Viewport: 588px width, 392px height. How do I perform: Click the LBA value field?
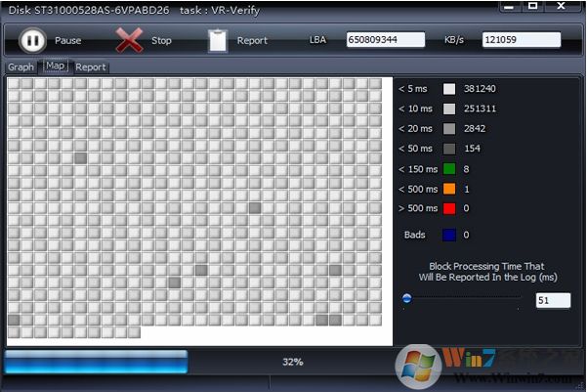tap(386, 39)
